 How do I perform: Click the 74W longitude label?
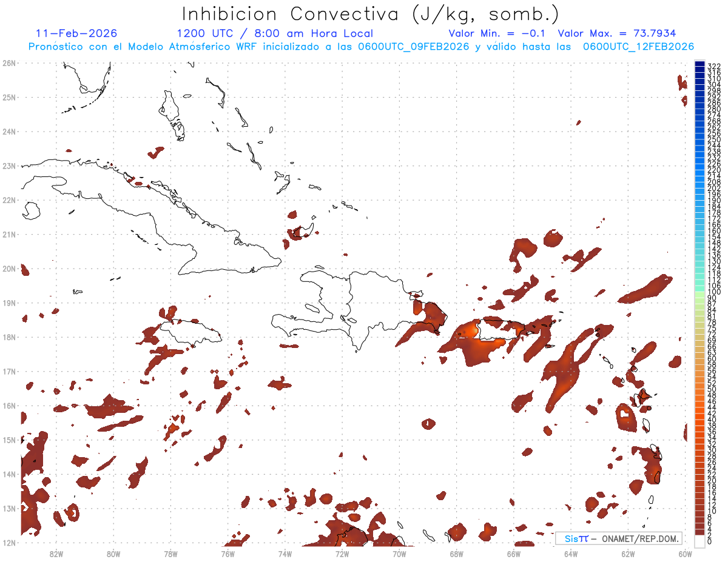click(285, 554)
